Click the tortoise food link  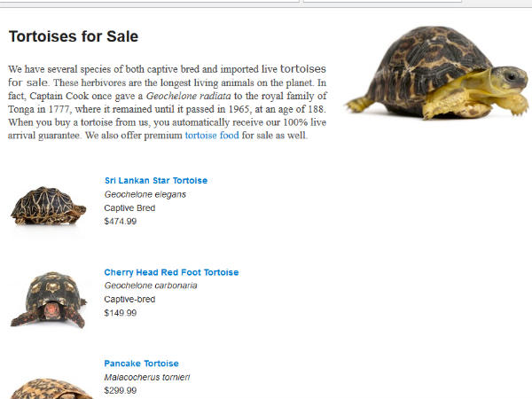[x=211, y=136]
